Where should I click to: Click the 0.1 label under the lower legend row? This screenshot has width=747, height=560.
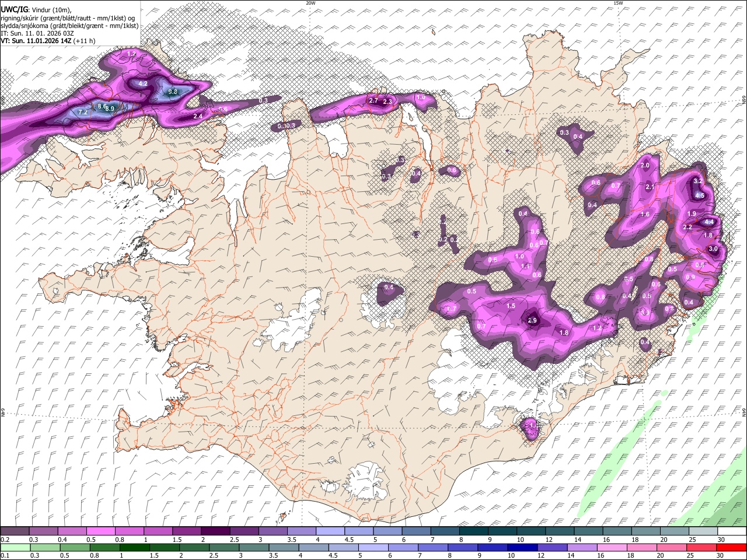pos(5,555)
